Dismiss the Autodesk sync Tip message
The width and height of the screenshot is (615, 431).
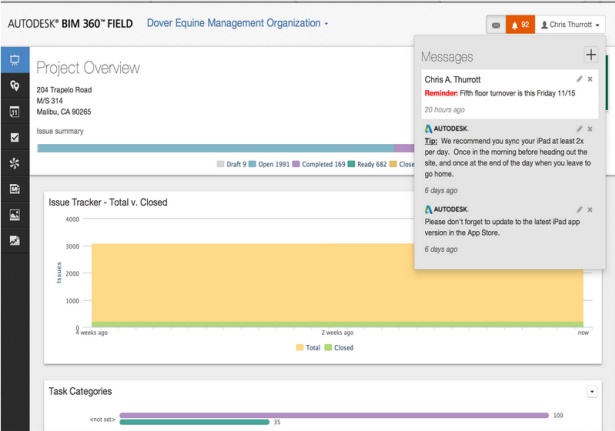(590, 129)
